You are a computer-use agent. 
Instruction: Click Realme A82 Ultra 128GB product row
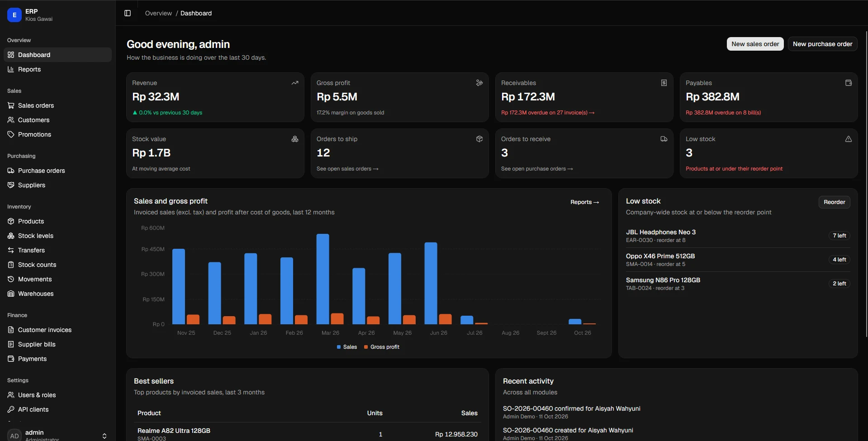coord(308,434)
